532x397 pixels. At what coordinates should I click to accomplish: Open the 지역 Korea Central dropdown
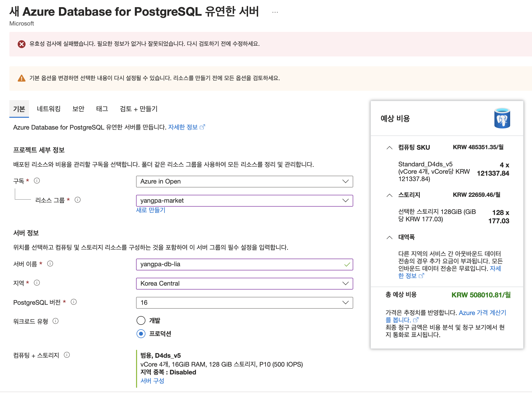point(244,284)
